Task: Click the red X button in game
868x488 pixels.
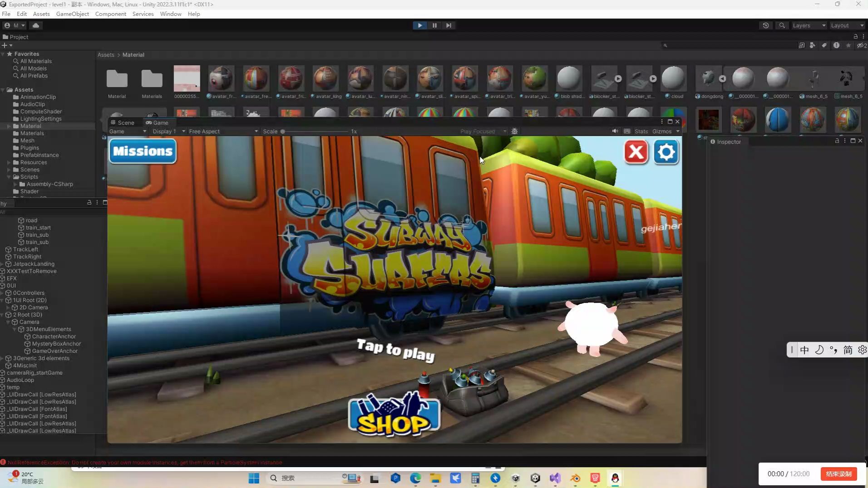Action: pos(636,151)
